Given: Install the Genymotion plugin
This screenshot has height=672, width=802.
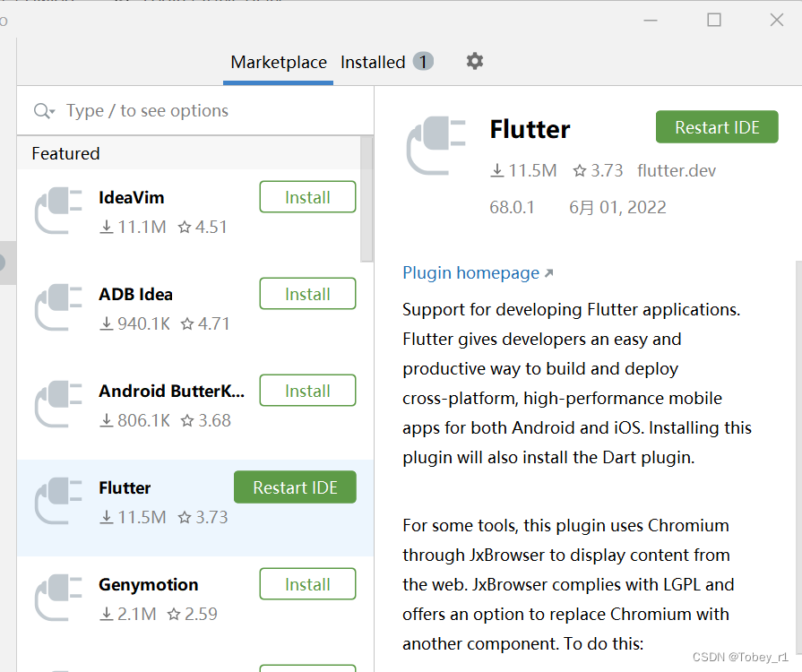Looking at the screenshot, I should click(x=307, y=583).
